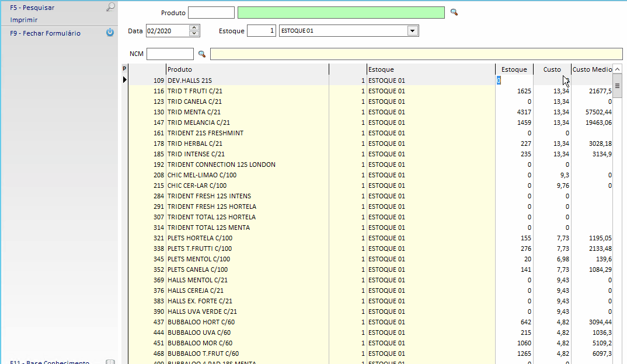Click the Custo Medio column header

591,69
